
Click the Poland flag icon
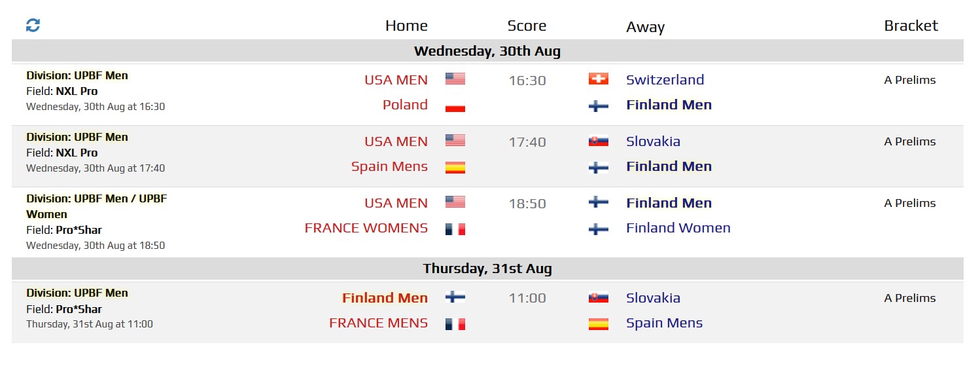point(455,106)
